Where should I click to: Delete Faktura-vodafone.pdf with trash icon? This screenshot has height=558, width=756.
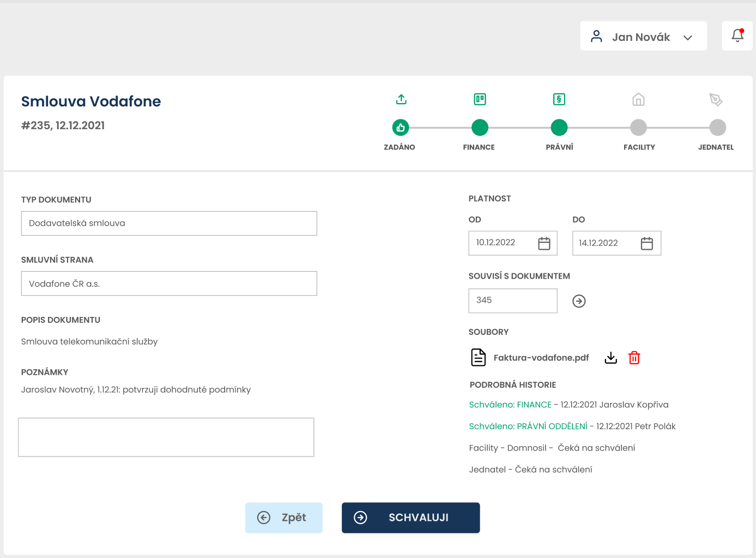click(x=634, y=358)
